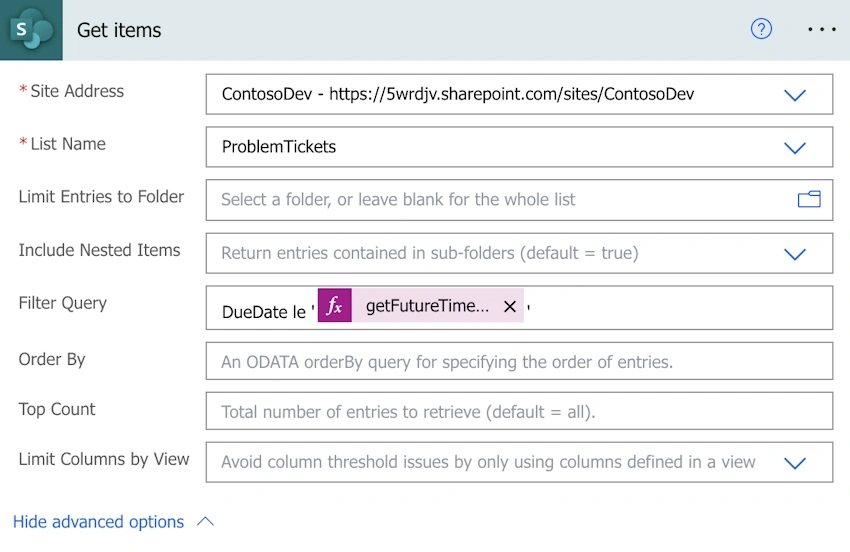Click inside the Order By field
Screen dimensions: 850x552
519,361
